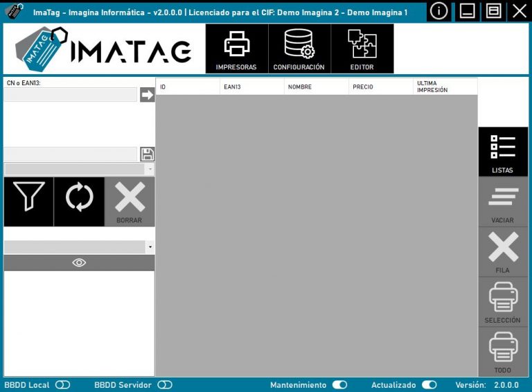This screenshot has width=532, height=392.
Task: Sort by the PRECIO column header
Action: coord(381,87)
